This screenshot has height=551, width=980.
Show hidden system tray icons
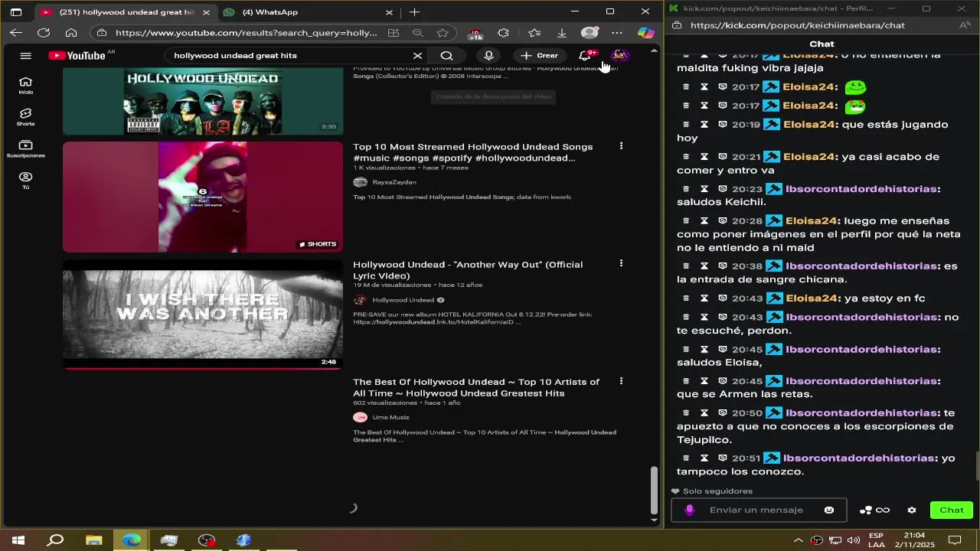[799, 540]
